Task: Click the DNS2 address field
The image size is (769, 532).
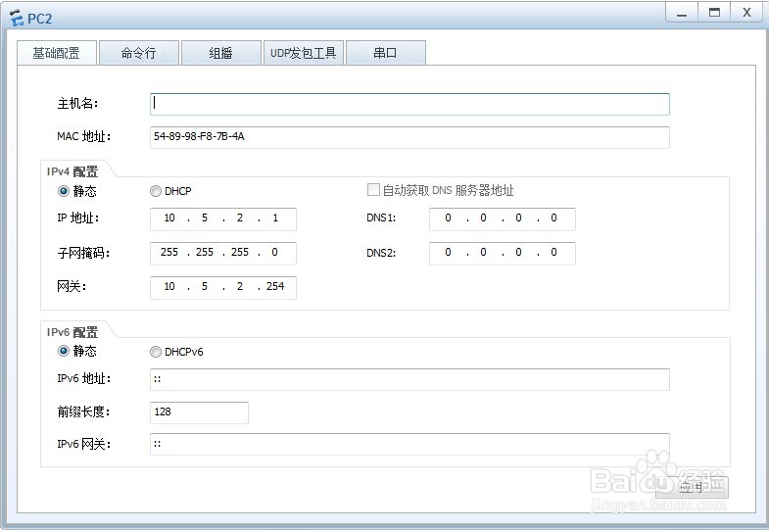Action: tap(503, 253)
